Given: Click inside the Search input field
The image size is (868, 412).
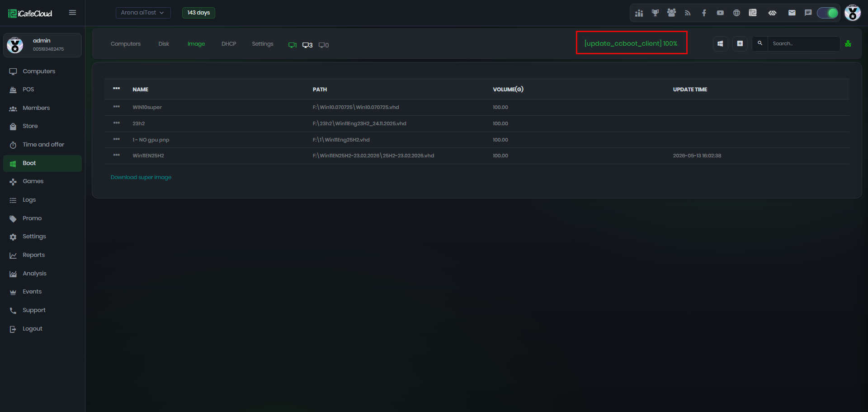Looking at the screenshot, I should (x=804, y=44).
